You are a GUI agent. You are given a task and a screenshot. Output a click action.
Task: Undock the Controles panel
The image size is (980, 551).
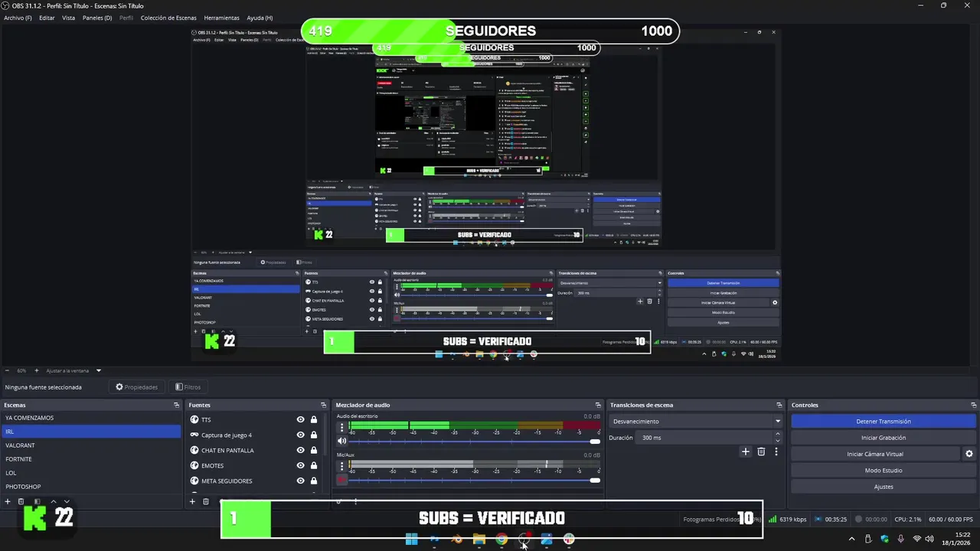[x=972, y=405]
